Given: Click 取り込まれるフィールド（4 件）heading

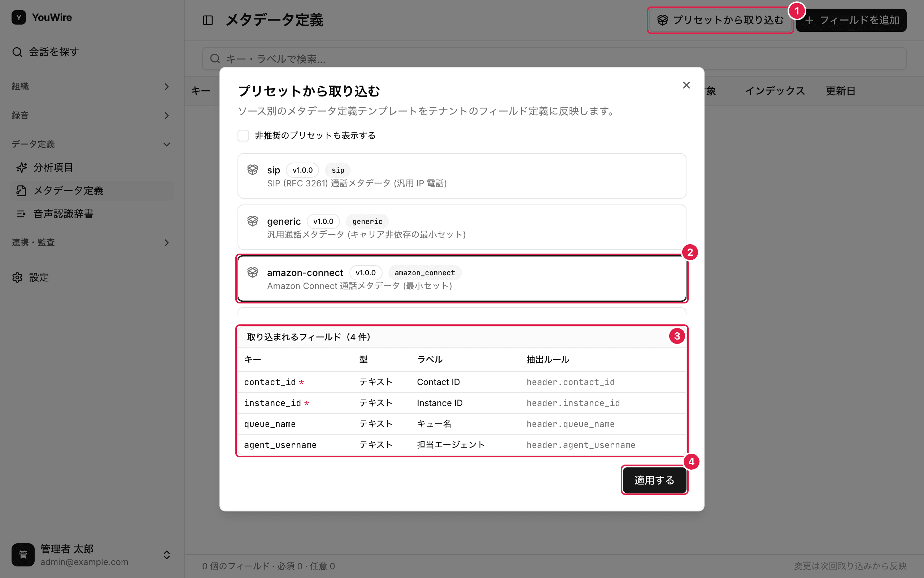Looking at the screenshot, I should coord(309,337).
